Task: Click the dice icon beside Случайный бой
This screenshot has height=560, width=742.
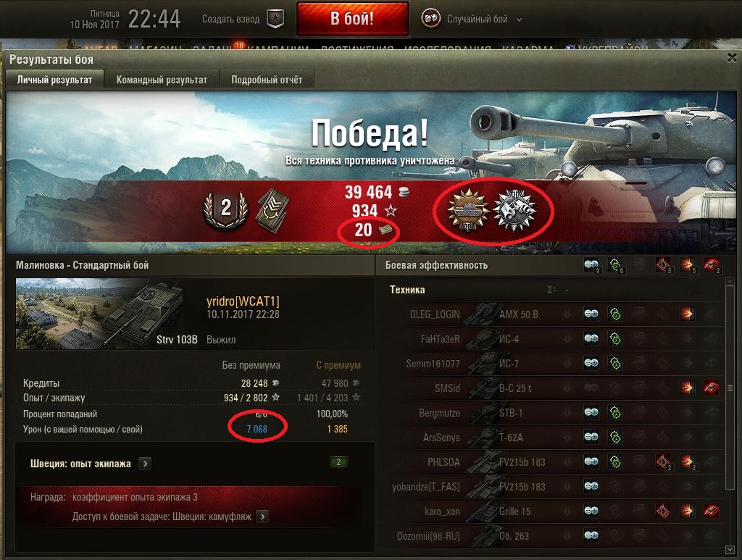Action: [430, 19]
